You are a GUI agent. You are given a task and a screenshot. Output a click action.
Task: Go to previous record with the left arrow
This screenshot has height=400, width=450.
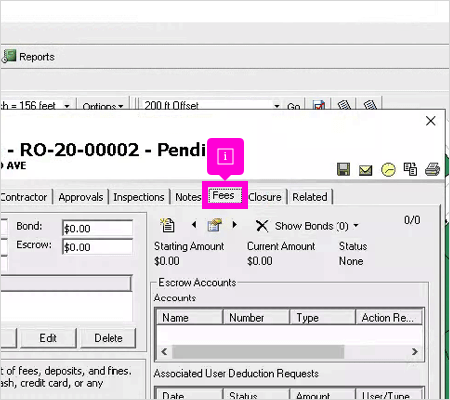(194, 225)
